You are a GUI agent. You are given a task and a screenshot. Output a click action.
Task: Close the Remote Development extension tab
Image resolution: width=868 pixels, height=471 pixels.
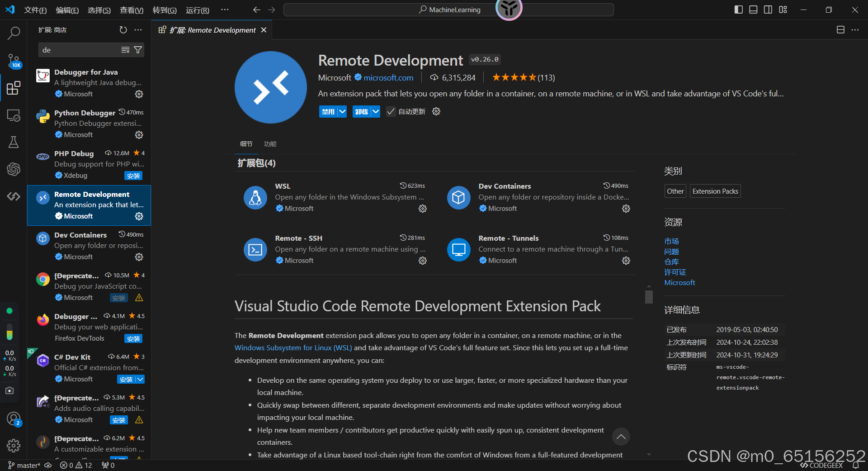coord(264,30)
